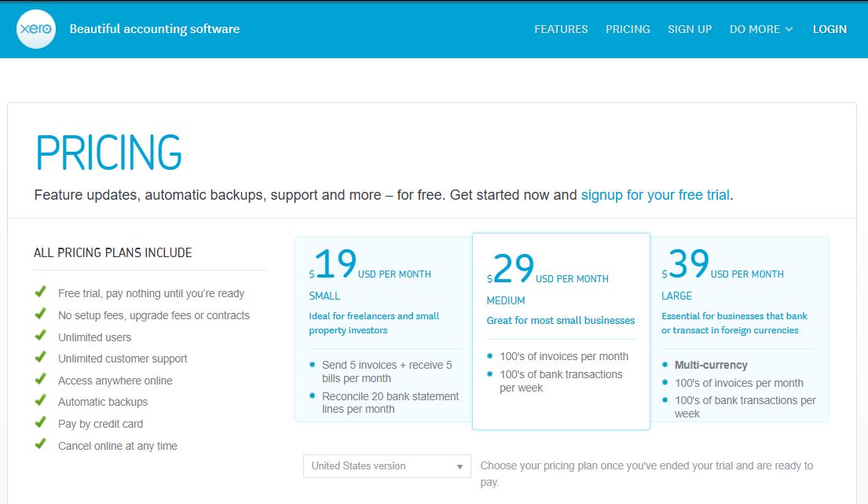
Task: Click the bullet beside Multi-currency feature
Action: 665,365
